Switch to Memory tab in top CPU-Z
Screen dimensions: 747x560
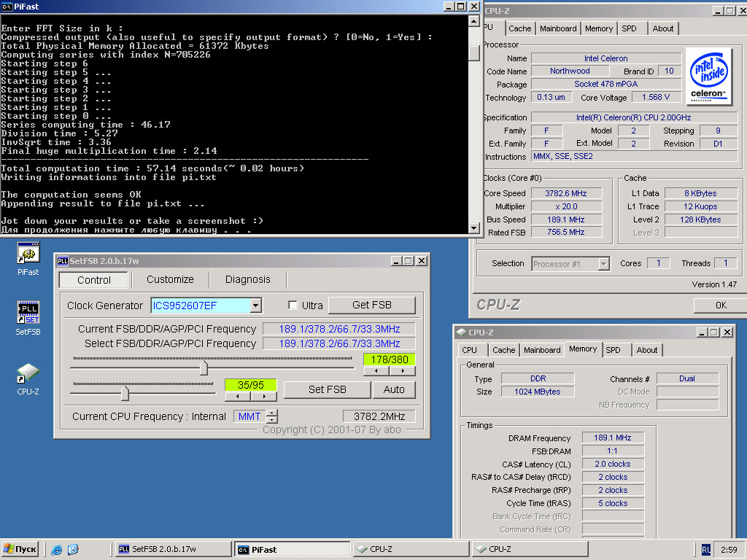(599, 28)
